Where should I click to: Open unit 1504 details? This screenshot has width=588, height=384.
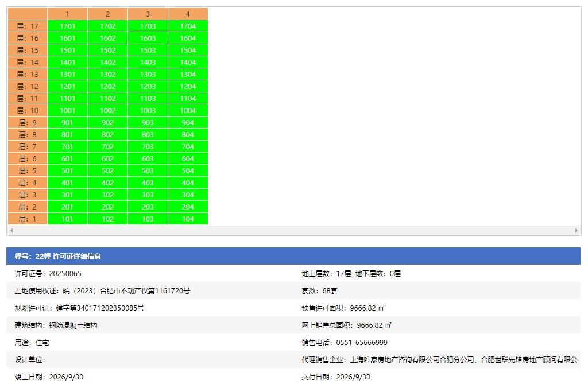coord(188,50)
